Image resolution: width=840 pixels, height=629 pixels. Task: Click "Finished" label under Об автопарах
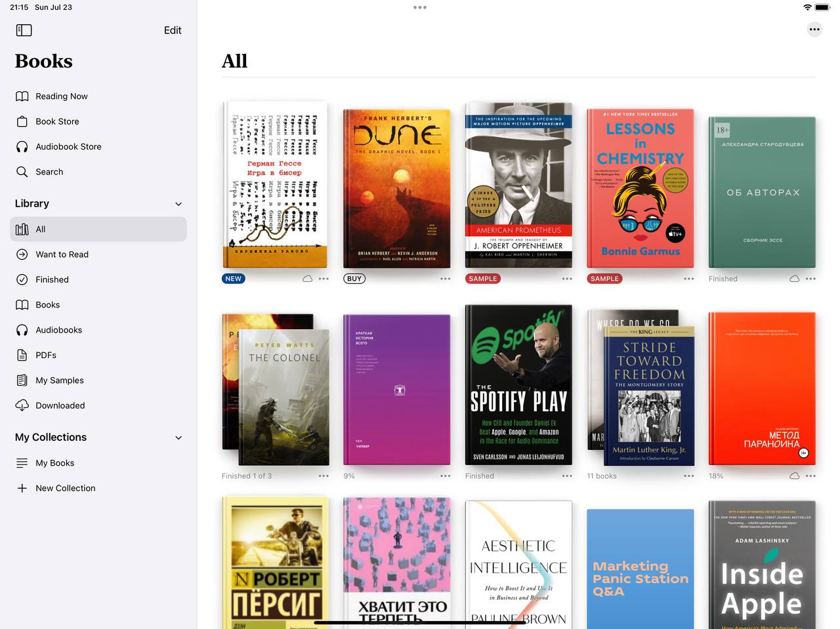point(723,279)
